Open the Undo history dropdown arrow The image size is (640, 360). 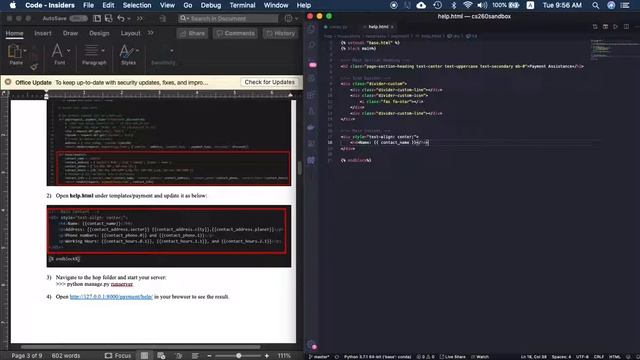tap(129, 19)
